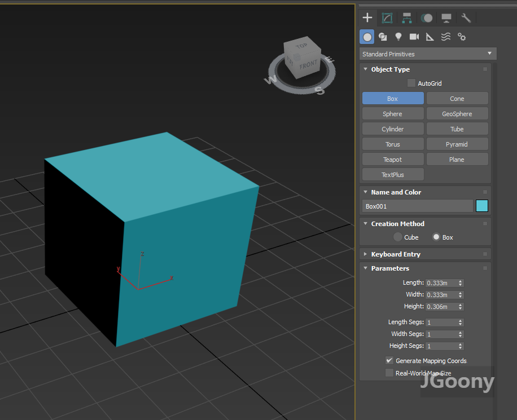Pick the Torus primitive button
This screenshot has width=517, height=420.
point(393,144)
